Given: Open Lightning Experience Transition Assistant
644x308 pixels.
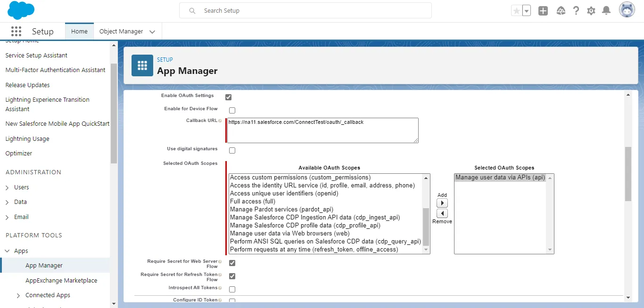Looking at the screenshot, I should click(x=47, y=104).
